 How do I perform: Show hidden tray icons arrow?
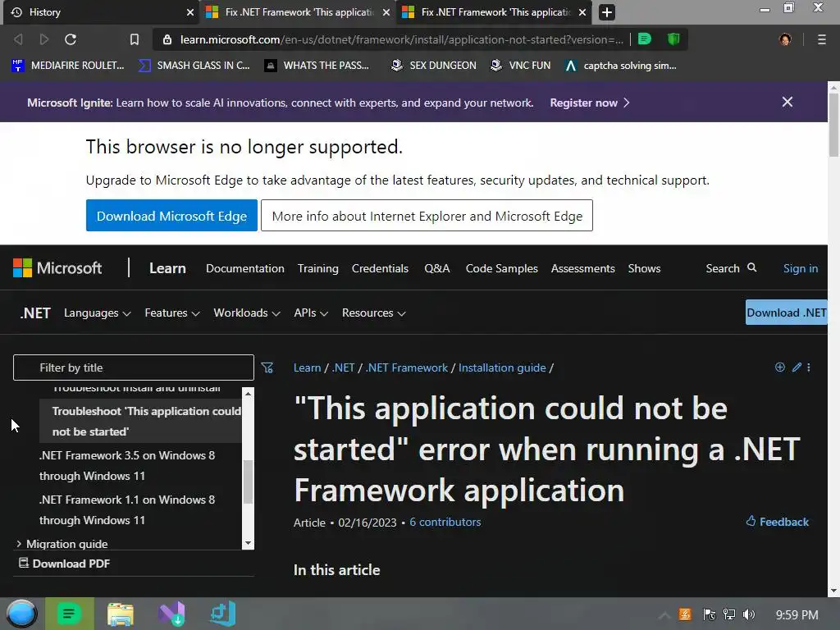point(664,615)
